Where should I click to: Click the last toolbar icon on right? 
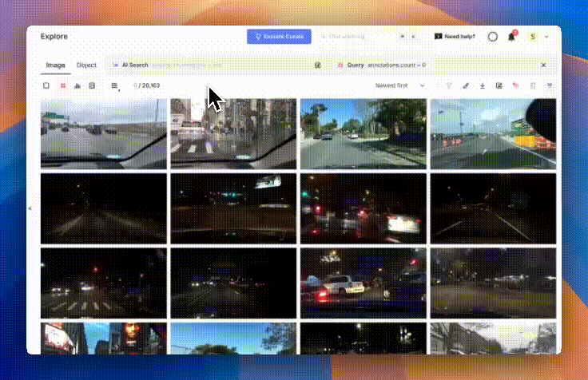(x=550, y=85)
